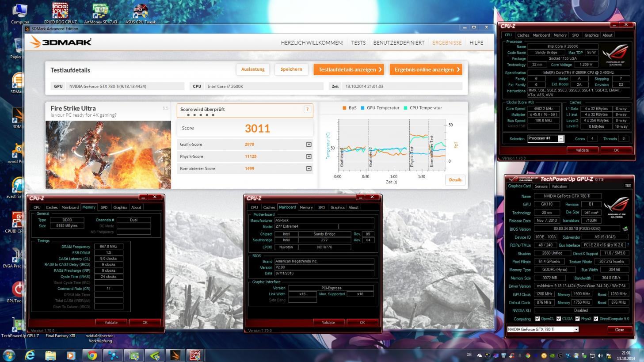Open the GPU-Z graphics card selector dropdown
The width and height of the screenshot is (644, 362).
pyautogui.click(x=576, y=329)
